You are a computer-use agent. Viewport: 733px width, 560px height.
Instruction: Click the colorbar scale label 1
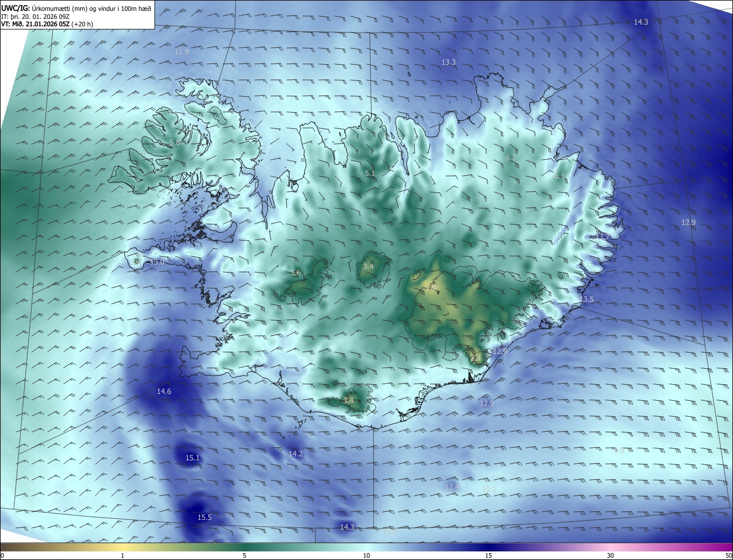pyautogui.click(x=123, y=555)
